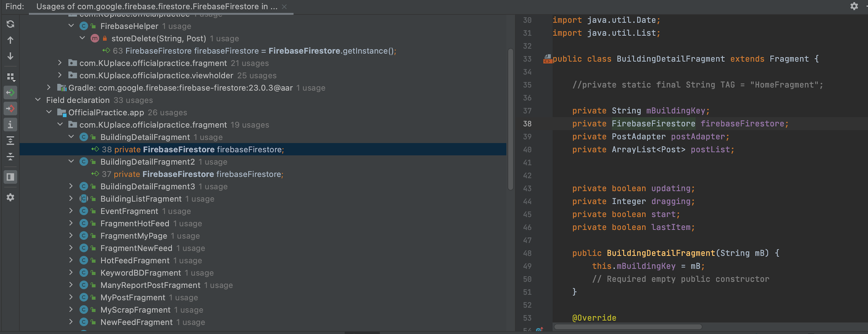Expand the FragmentMyPage node
The width and height of the screenshot is (868, 334).
click(71, 235)
